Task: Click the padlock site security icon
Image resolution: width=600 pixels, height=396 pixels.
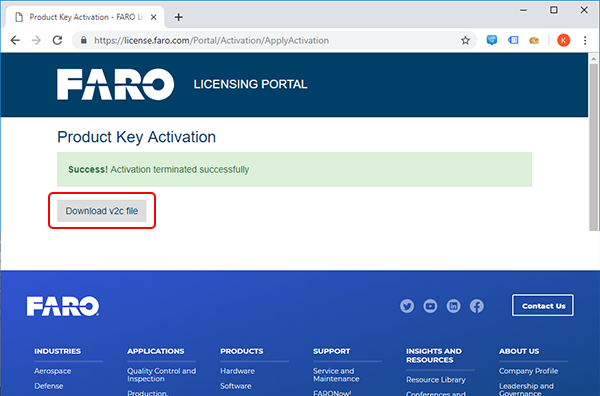Action: pyautogui.click(x=84, y=40)
